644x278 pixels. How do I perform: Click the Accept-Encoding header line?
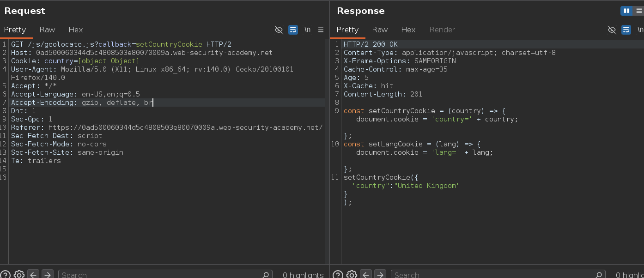coord(82,103)
